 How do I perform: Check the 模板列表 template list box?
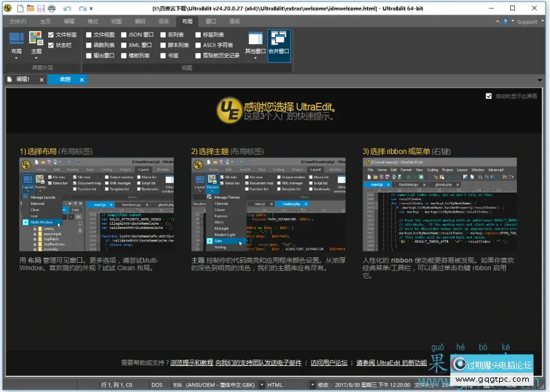point(124,56)
